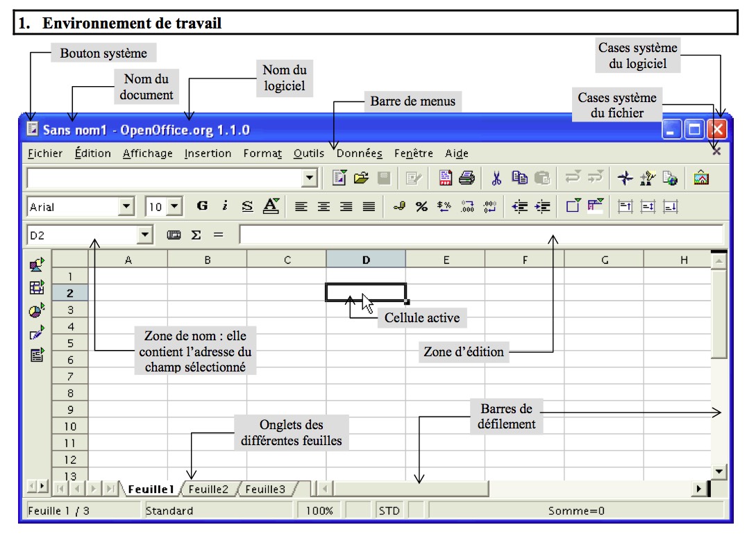Click the vertical scrollbar down arrow
The image size is (756, 534).
tap(719, 472)
